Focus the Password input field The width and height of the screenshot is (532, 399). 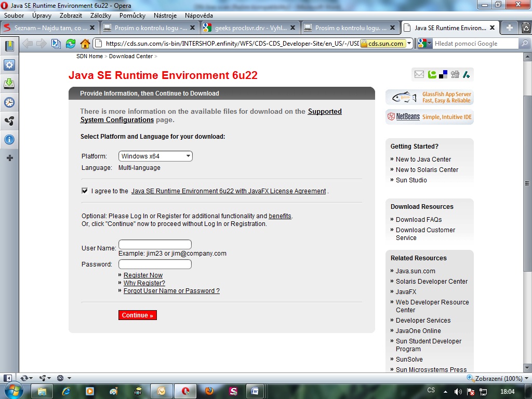click(x=155, y=264)
